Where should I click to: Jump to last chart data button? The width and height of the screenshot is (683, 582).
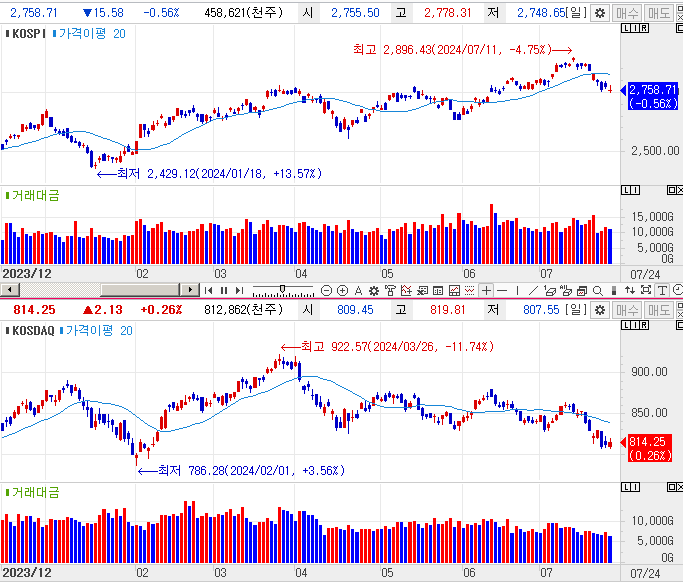(239, 291)
